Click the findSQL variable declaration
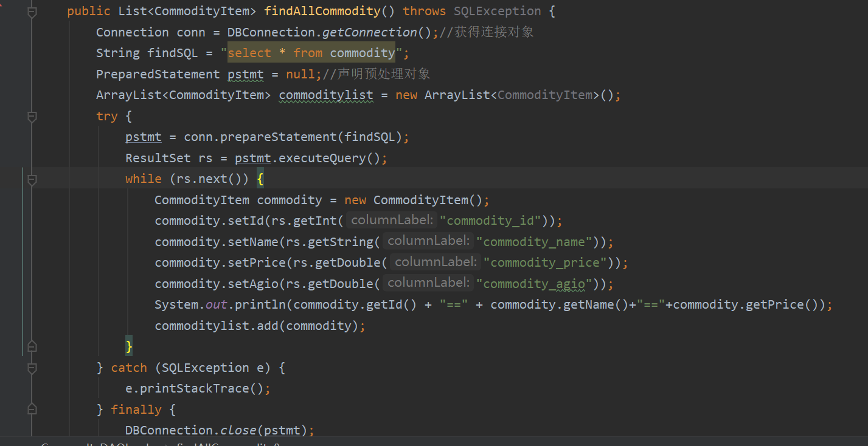Image resolution: width=868 pixels, height=446 pixels. [173, 53]
